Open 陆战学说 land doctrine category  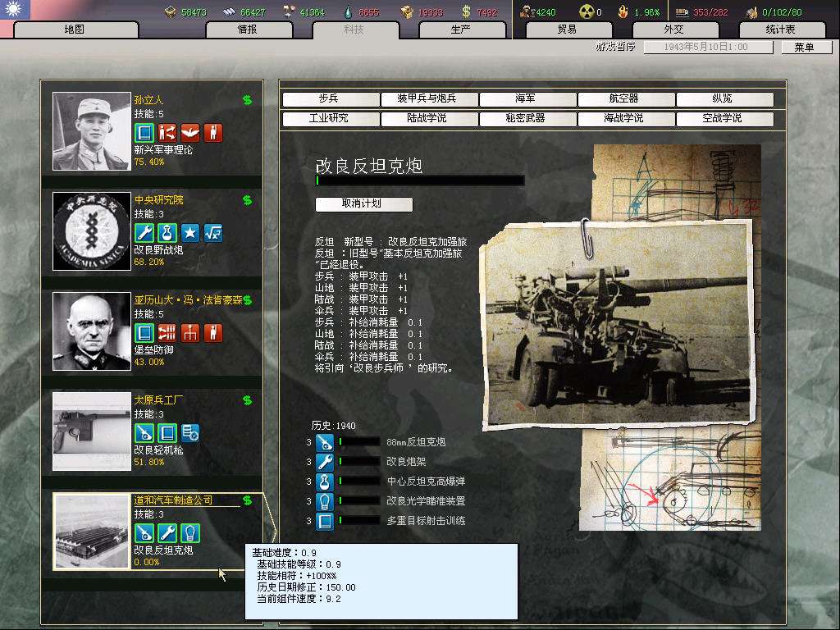[429, 118]
